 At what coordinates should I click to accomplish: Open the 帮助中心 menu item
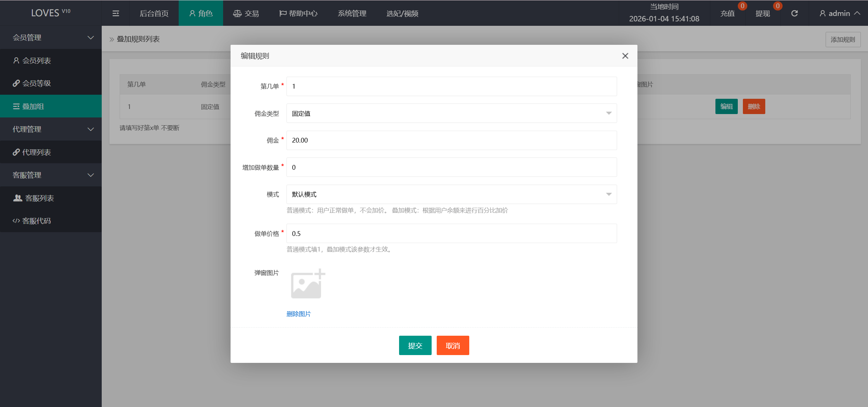[298, 13]
